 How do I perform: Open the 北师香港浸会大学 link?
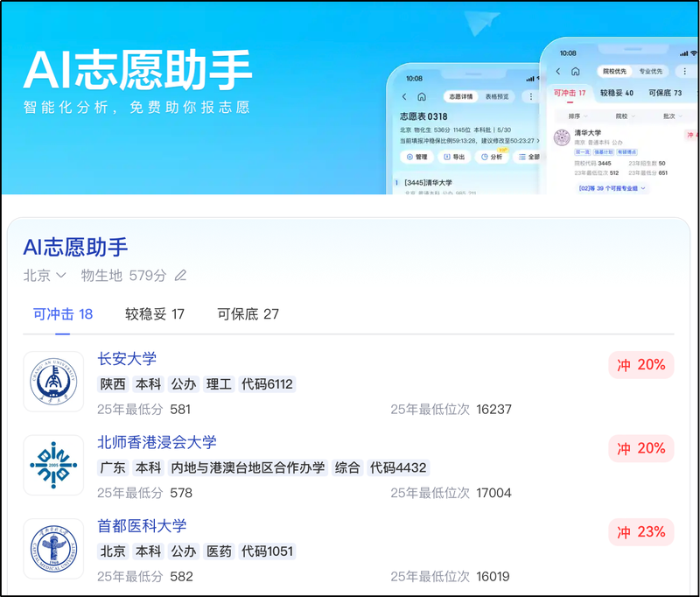157,442
